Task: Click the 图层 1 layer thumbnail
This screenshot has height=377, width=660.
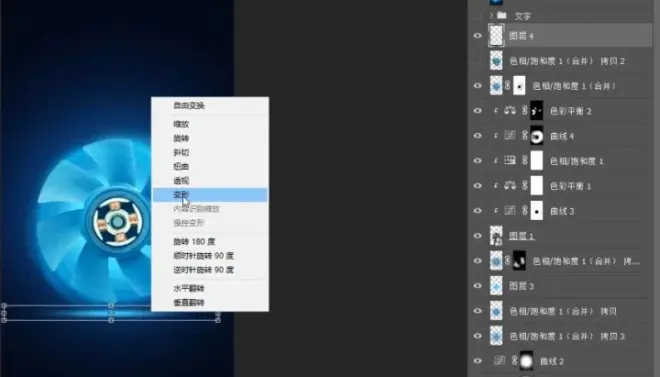Action: click(496, 236)
